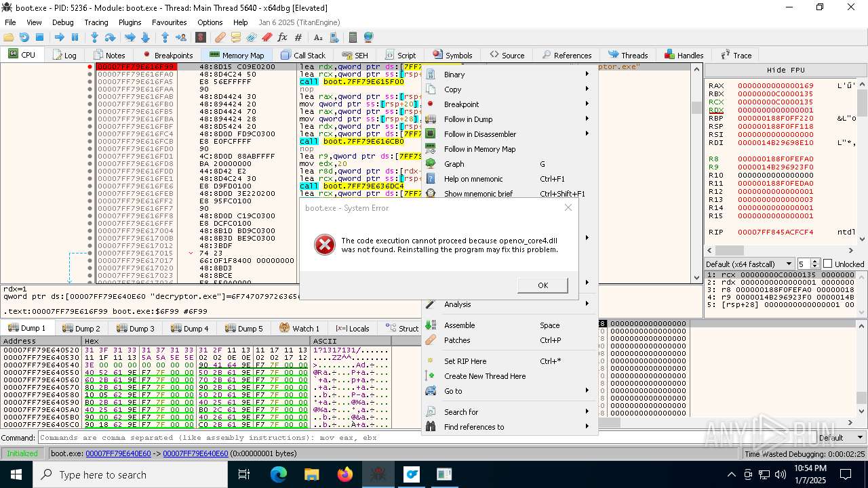Open the Tracing menu
The image size is (868, 488).
coord(96,22)
